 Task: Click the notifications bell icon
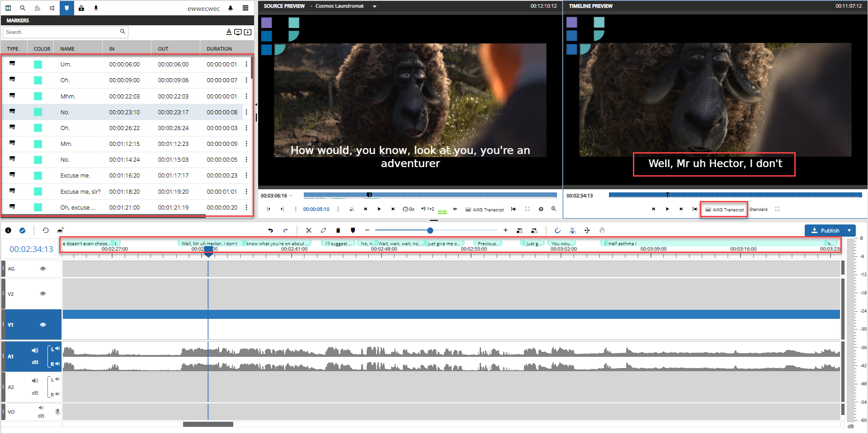click(231, 8)
